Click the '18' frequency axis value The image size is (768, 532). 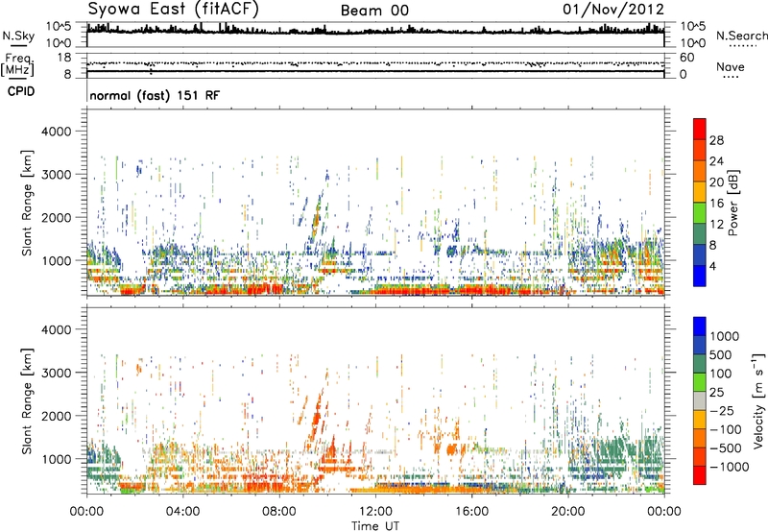[64, 58]
